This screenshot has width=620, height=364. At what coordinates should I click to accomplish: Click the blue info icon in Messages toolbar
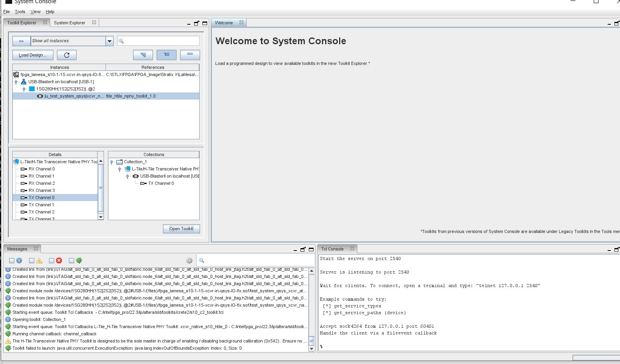19,260
